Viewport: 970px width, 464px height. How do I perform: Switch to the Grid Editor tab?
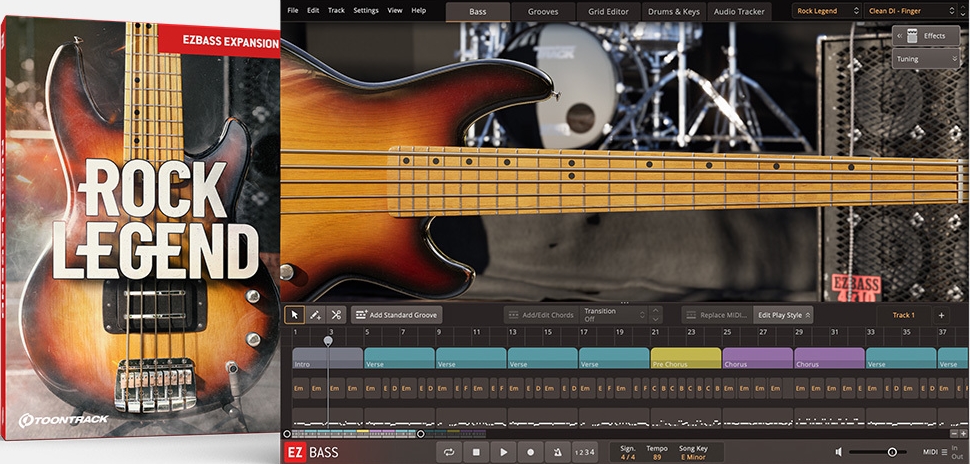[x=608, y=12]
